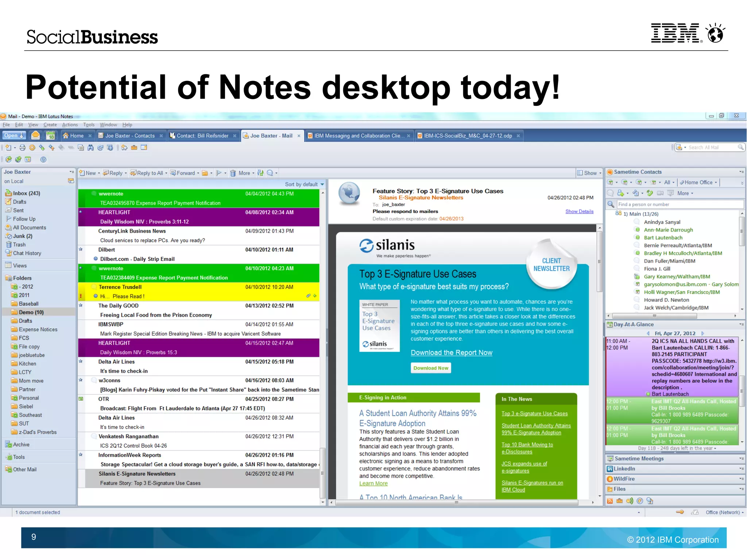The image size is (747, 560).
Task: Open the File menu
Action: tap(6, 125)
